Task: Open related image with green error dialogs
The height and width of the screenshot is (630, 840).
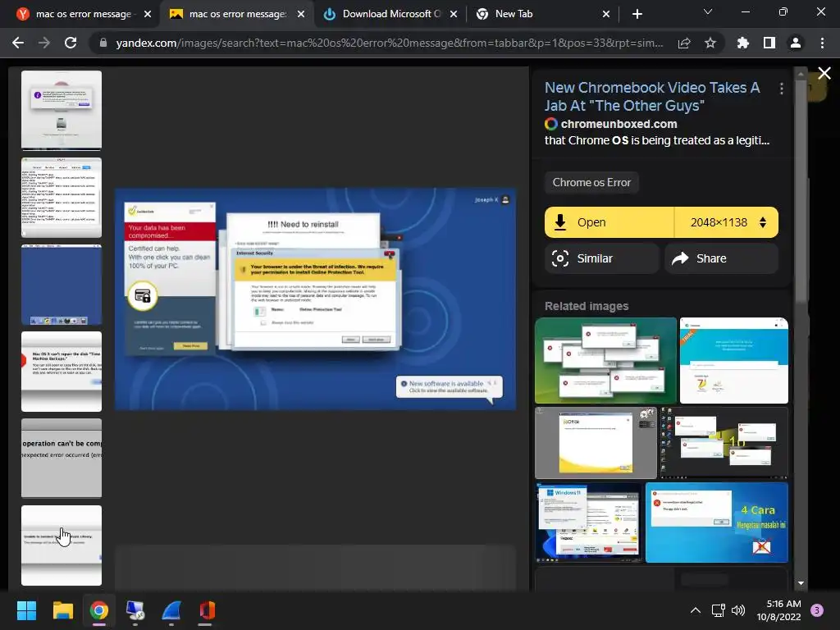Action: click(x=605, y=360)
